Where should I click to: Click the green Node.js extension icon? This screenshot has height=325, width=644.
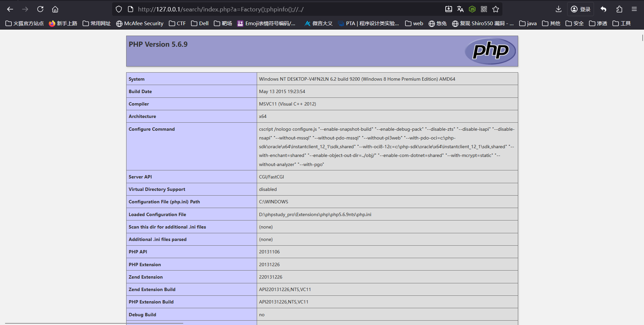pyautogui.click(x=472, y=9)
